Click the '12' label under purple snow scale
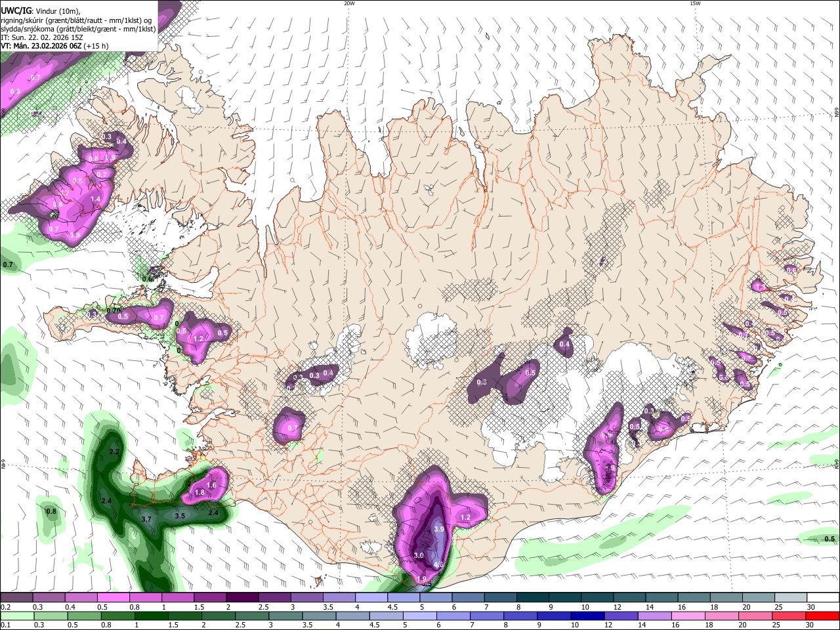 pos(616,608)
